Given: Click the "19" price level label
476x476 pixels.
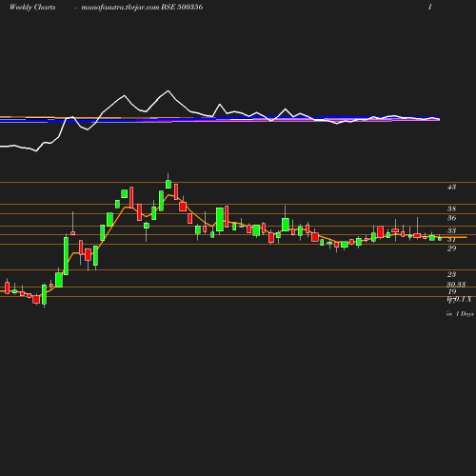Looking at the screenshot, I should (x=451, y=291).
